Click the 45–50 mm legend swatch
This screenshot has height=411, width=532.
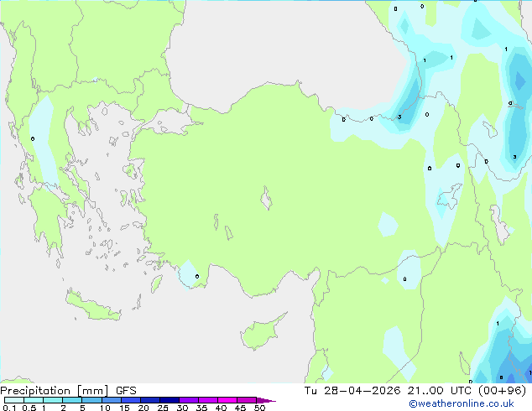coord(247,400)
